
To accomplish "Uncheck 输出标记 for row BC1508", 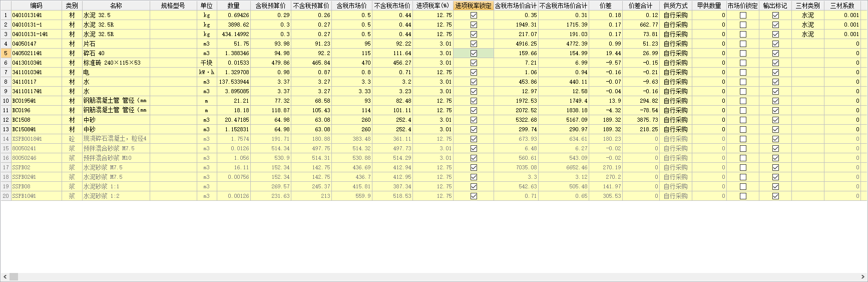I will (775, 120).
